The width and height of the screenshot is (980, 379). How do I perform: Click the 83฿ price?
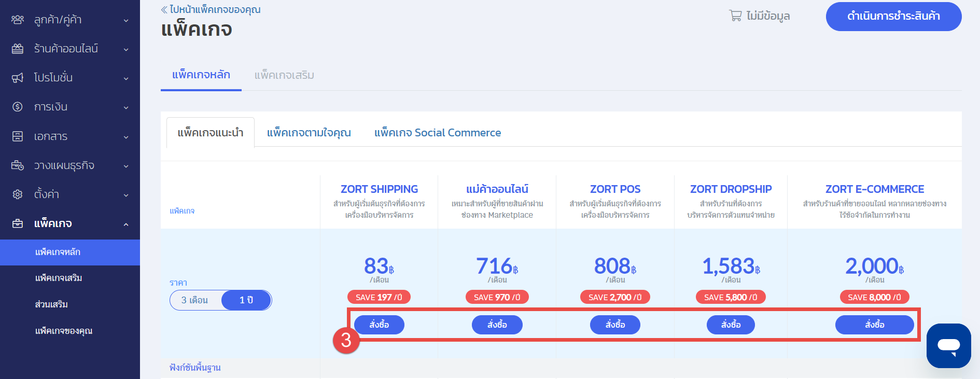[x=379, y=266]
